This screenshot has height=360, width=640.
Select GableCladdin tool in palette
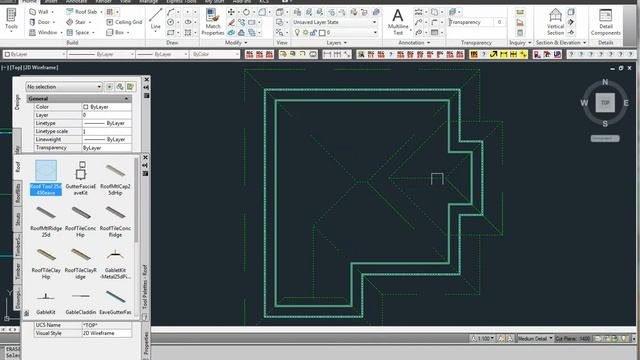tap(81, 303)
